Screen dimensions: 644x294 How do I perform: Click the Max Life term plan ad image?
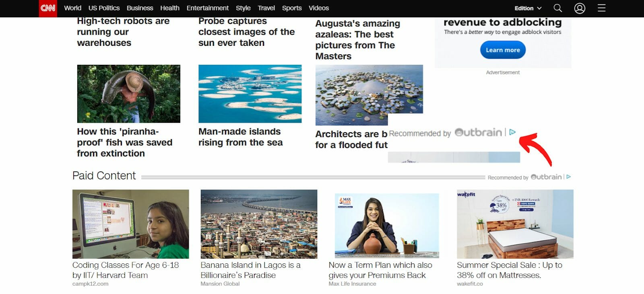[387, 226]
